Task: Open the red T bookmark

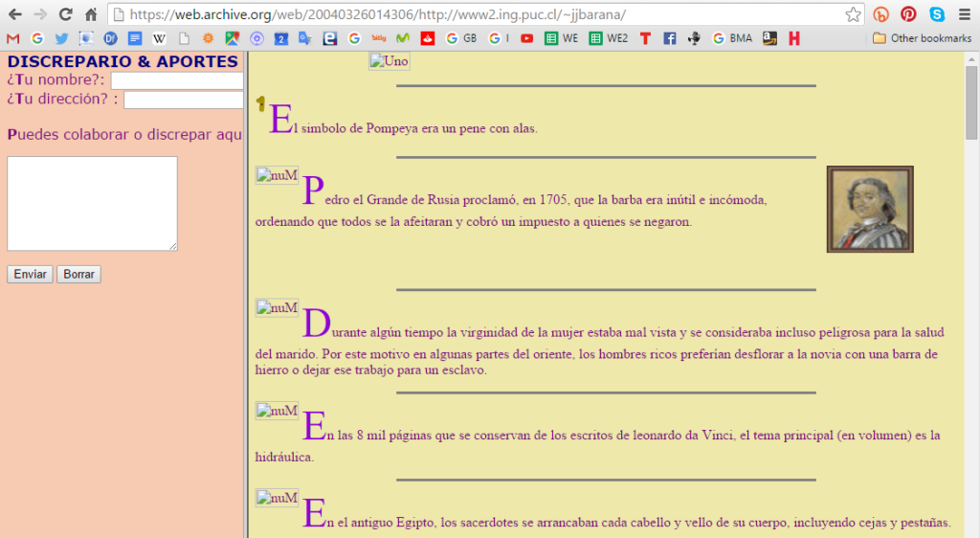Action: tap(646, 38)
